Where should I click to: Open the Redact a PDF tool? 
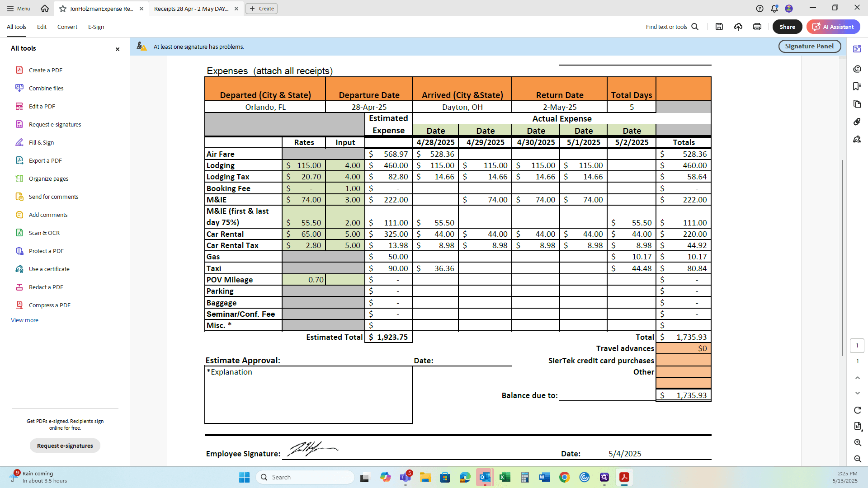pyautogui.click(x=46, y=287)
